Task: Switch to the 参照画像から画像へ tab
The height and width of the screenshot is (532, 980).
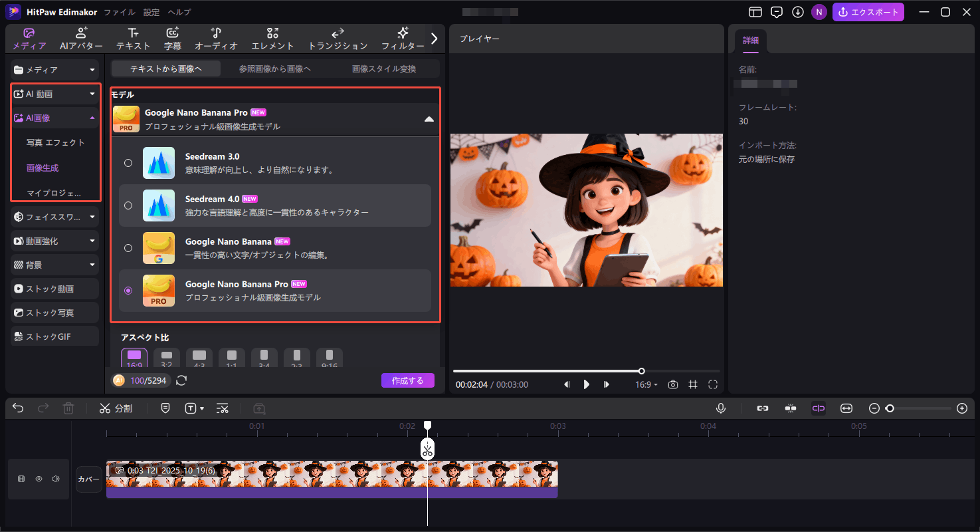Action: 275,68
